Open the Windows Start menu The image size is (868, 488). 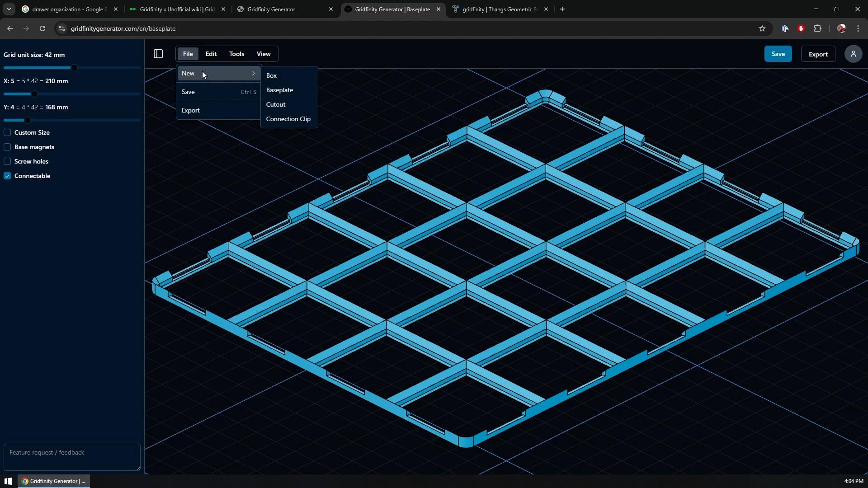pos(8,481)
